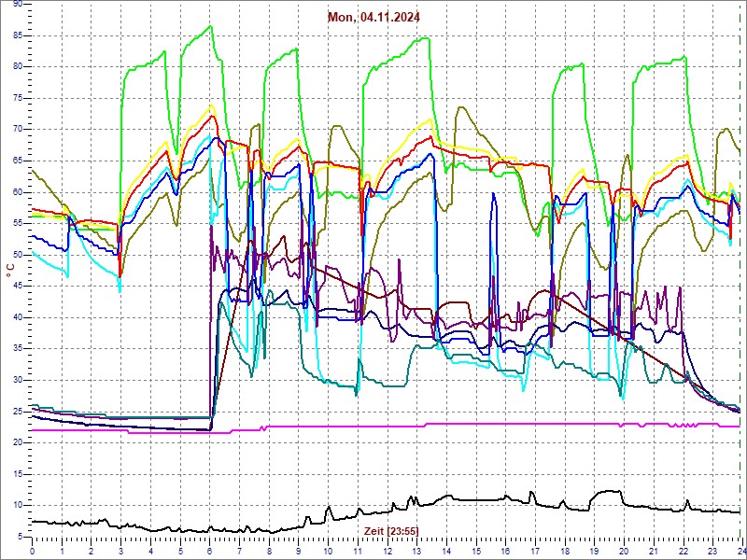Click hour 19 on the time axis
This screenshot has height=560, width=747.
pyautogui.click(x=594, y=551)
